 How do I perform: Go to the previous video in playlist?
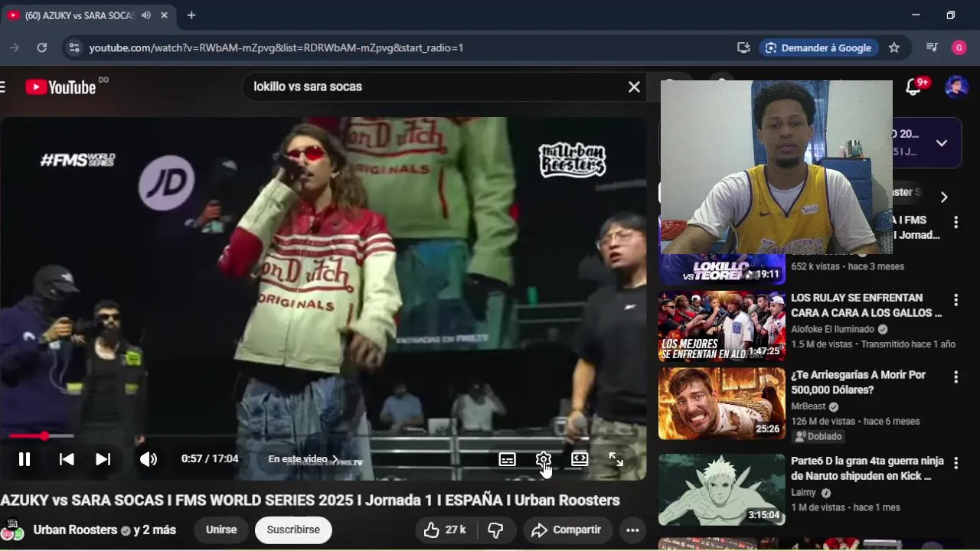(x=67, y=459)
